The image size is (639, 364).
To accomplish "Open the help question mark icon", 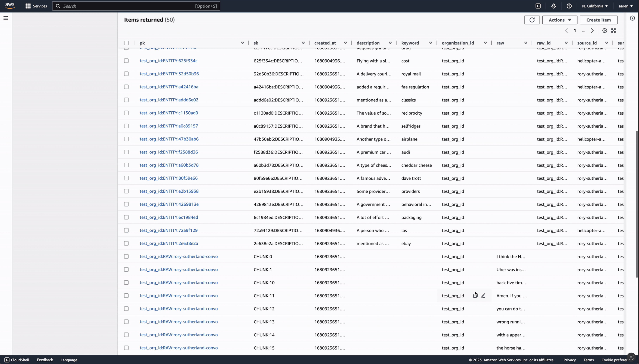I will coord(569,6).
